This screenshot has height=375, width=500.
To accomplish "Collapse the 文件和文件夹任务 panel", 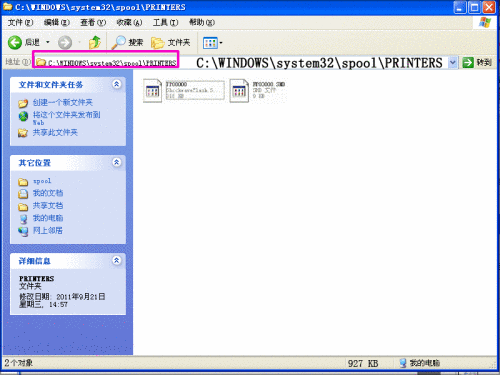I will tap(116, 84).
